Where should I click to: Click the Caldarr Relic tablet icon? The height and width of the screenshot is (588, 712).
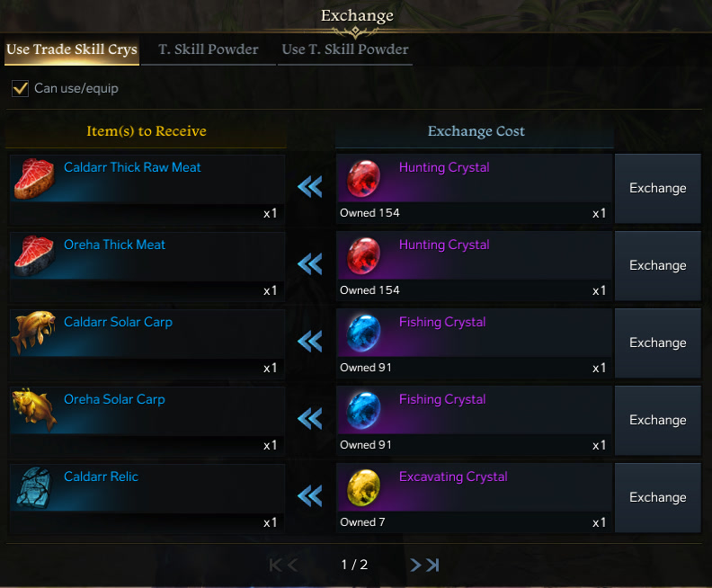pyautogui.click(x=34, y=487)
